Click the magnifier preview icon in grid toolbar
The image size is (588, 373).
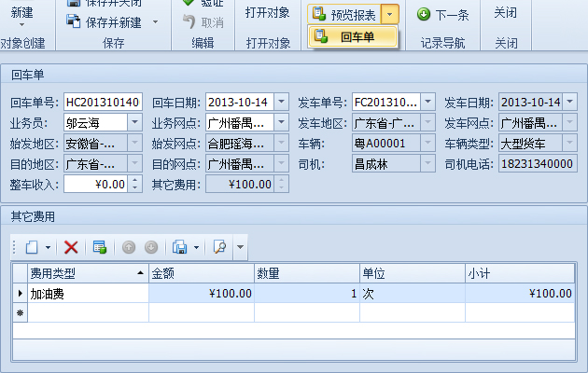(x=220, y=247)
